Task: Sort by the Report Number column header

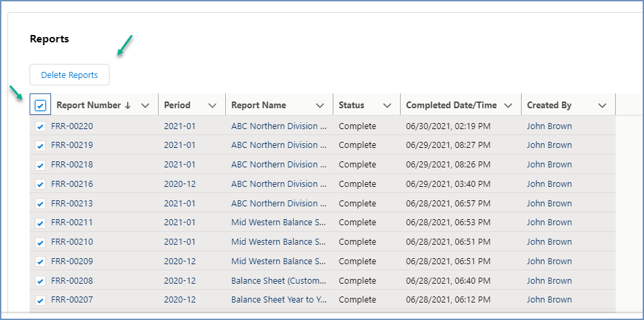Action: pyautogui.click(x=88, y=106)
